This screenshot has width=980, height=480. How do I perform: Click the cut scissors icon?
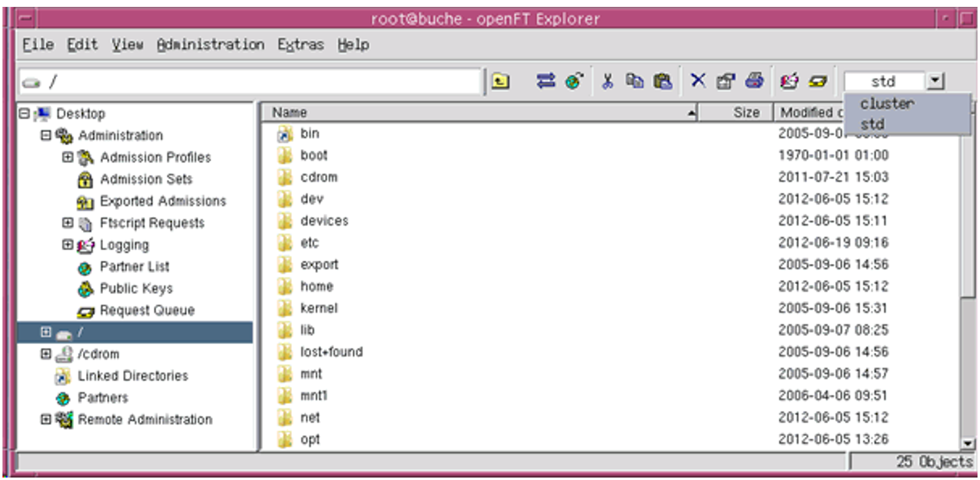tap(607, 80)
